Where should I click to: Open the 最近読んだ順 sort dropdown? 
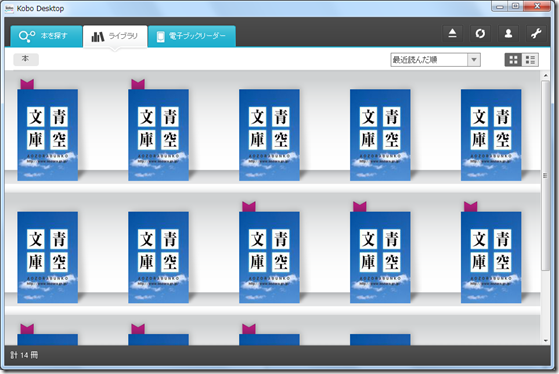[x=435, y=60]
